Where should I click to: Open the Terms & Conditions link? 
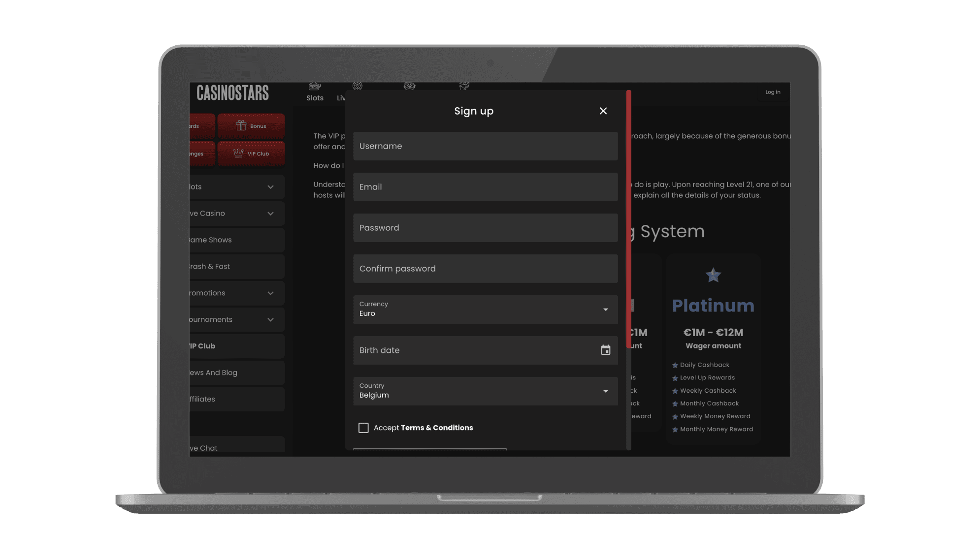pos(437,428)
